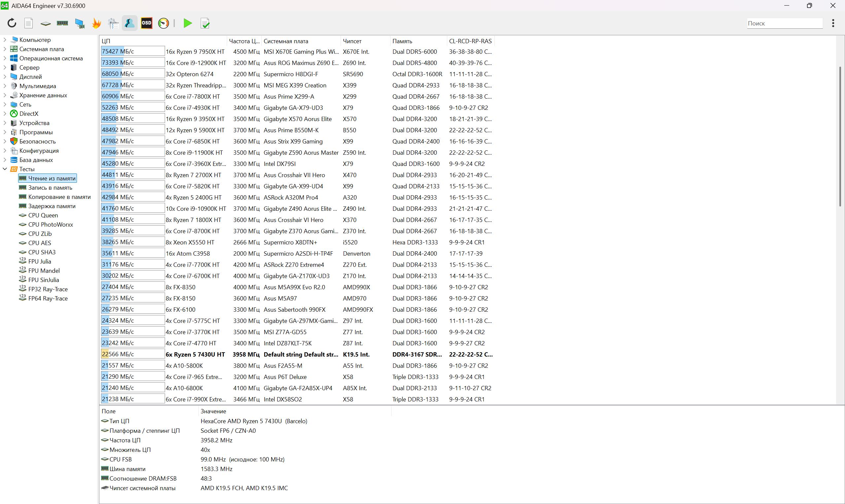Open the gauge SensorPanel icon
Screen dimensions: 845x504
163,23
